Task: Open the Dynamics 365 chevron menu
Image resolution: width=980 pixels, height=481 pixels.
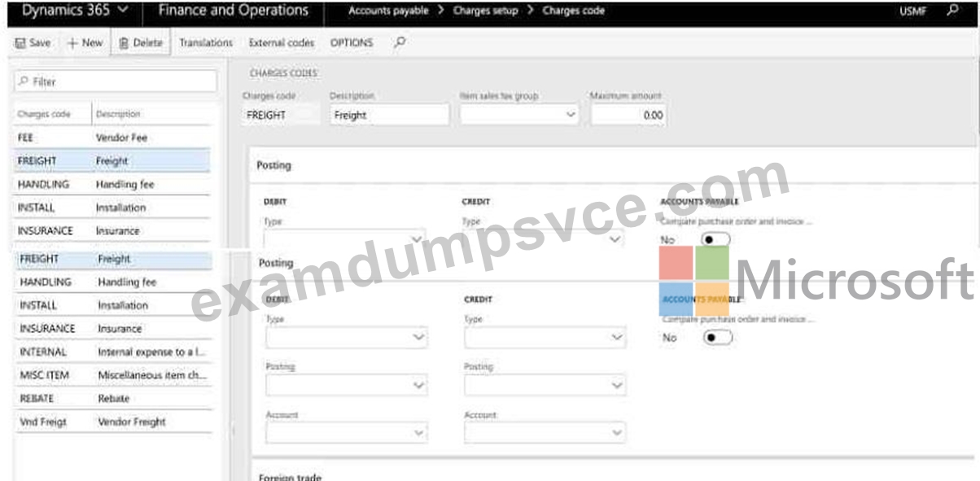Action: tap(123, 11)
